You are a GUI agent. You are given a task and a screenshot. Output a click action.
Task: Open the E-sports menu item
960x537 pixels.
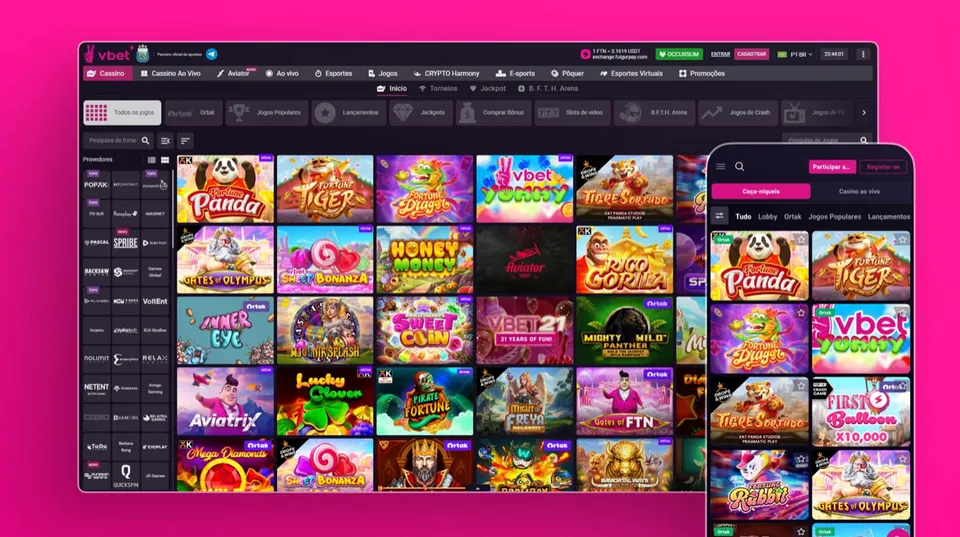[x=515, y=73]
